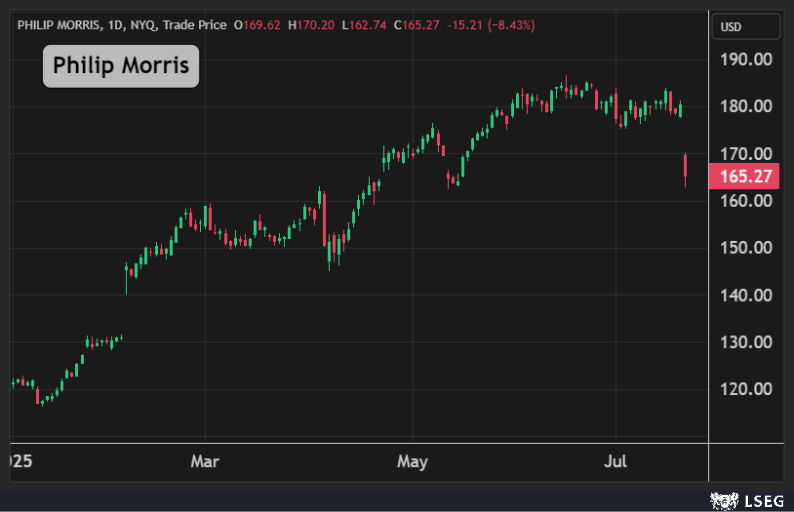Click the Mar label on time axis
This screenshot has width=794, height=512.
tap(205, 462)
